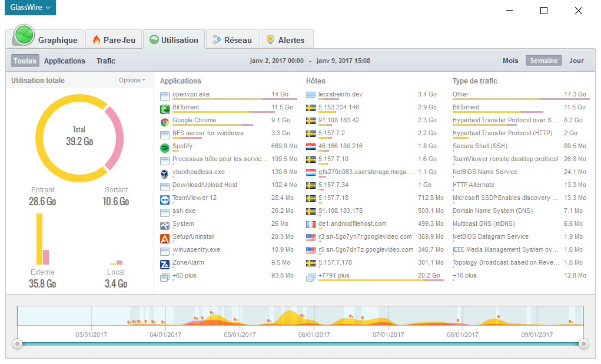
Task: Click the US flag for r5.sn-5go7dn7z.googlevideo.com
Action: point(311,250)
